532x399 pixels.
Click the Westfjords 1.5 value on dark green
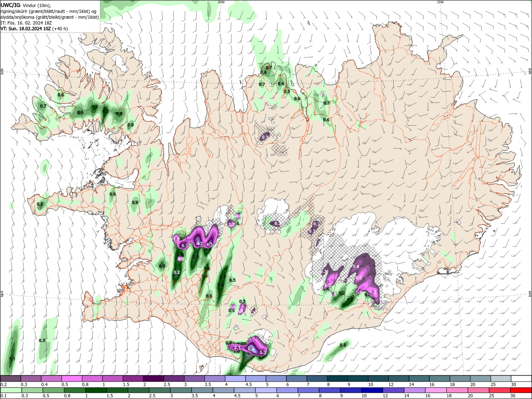pyautogui.click(x=105, y=111)
